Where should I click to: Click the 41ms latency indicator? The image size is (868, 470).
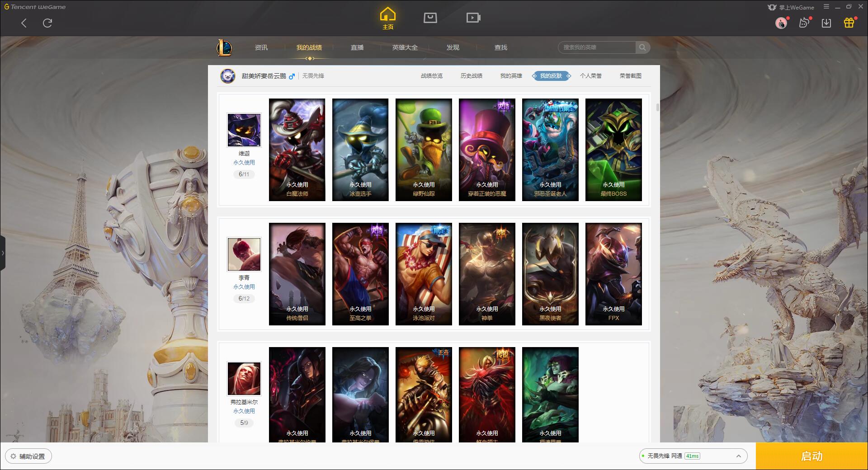692,456
